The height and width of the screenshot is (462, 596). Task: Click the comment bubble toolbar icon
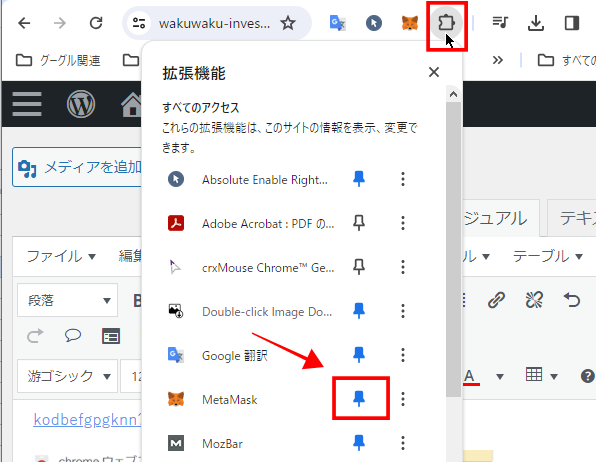[73, 336]
